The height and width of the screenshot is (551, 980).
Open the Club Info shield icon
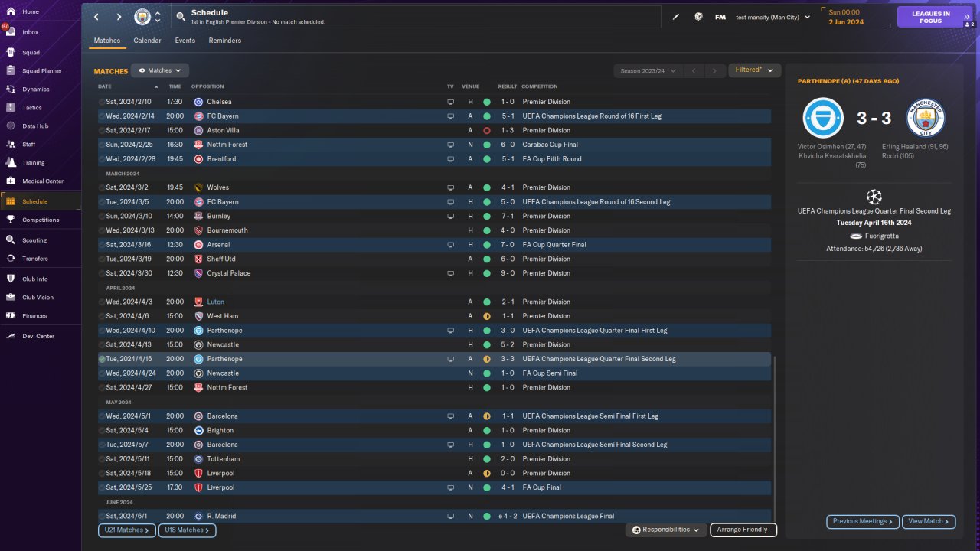click(x=11, y=279)
